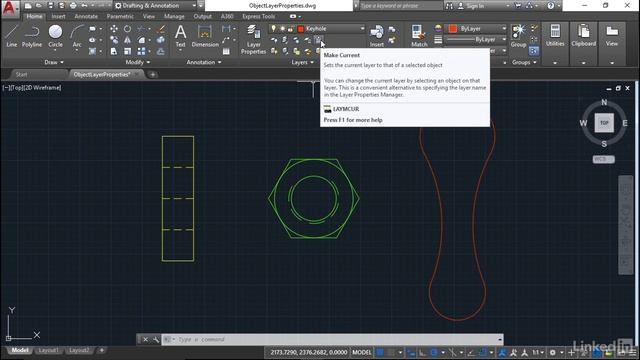Select the Line drawing tool
Image resolution: width=640 pixels, height=360 pixels.
tap(11, 36)
